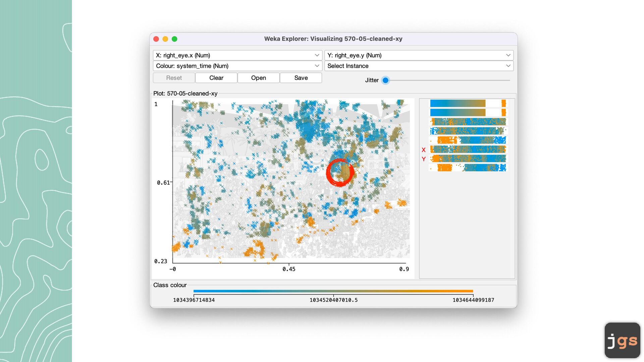The height and width of the screenshot is (362, 644).
Task: Click the Open button
Action: pos(258,78)
